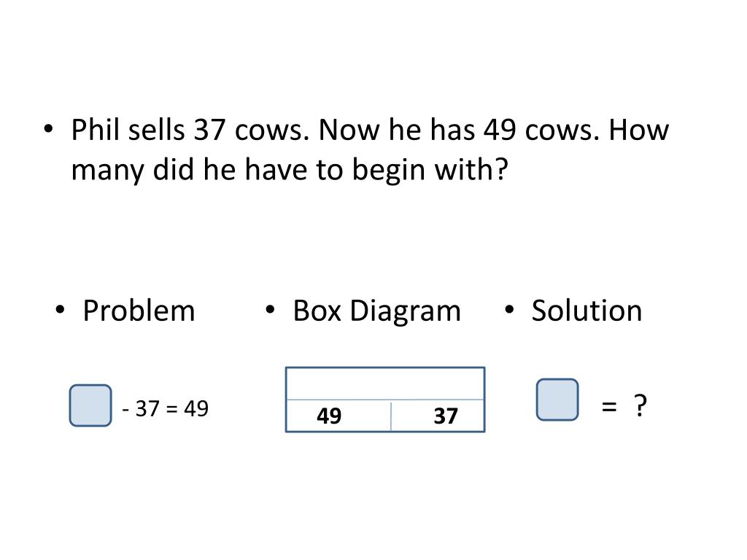Click the Box Diagram heading
Image resolution: width=747 pixels, height=560 pixels.
click(377, 311)
